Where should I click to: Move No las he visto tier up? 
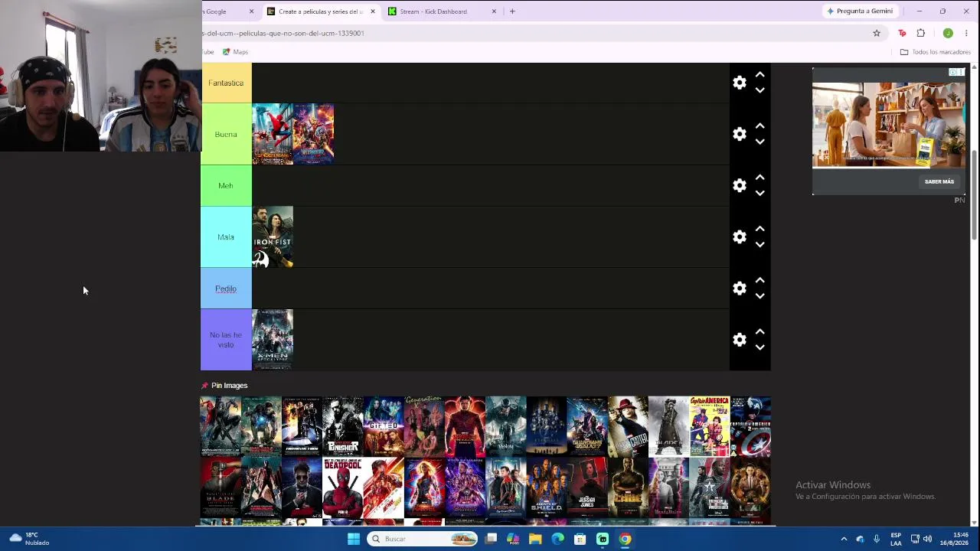pos(760,332)
